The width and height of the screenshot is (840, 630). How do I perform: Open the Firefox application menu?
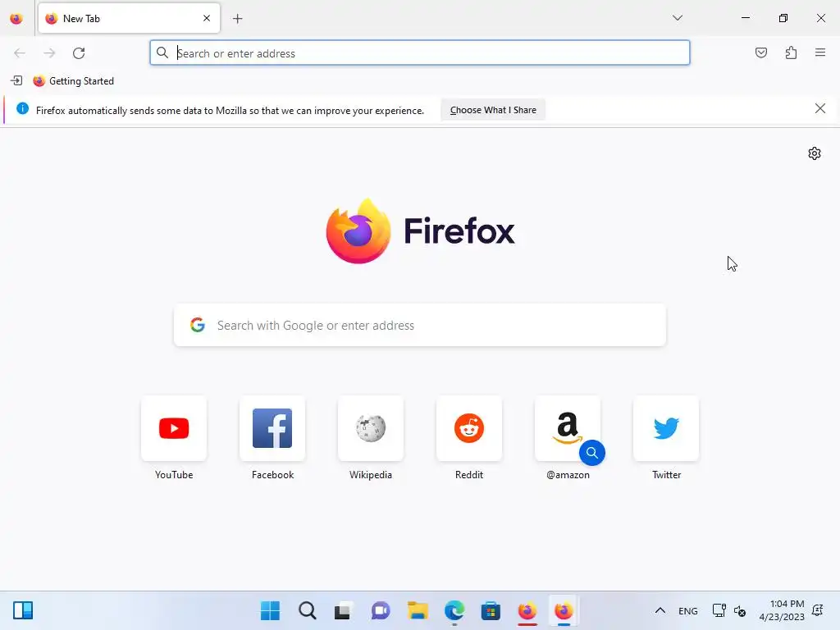click(820, 52)
